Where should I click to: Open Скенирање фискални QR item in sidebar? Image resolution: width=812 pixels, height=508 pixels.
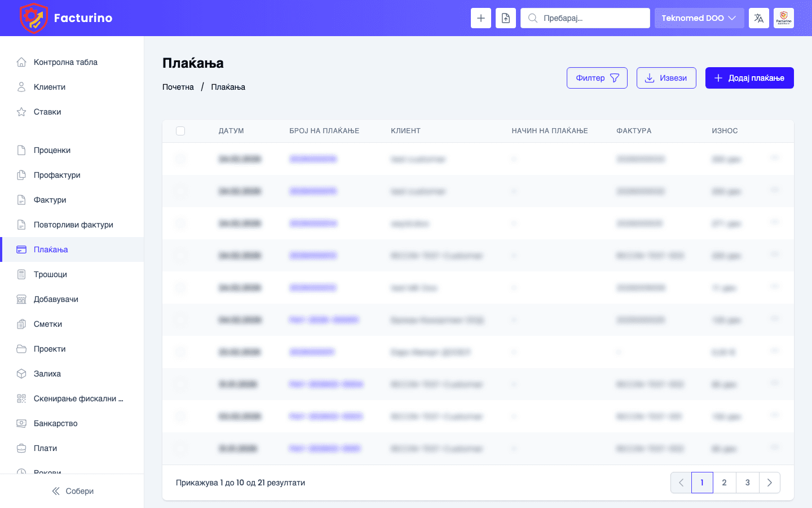(78, 398)
